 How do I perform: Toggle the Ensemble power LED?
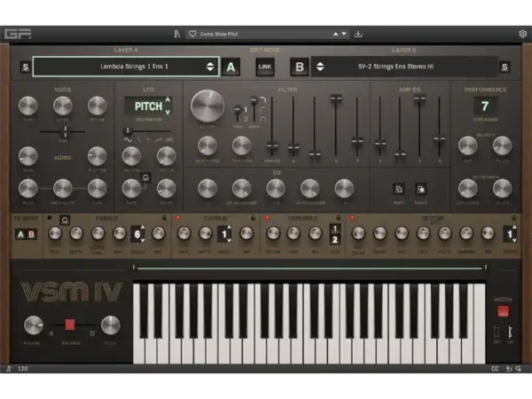267,217
